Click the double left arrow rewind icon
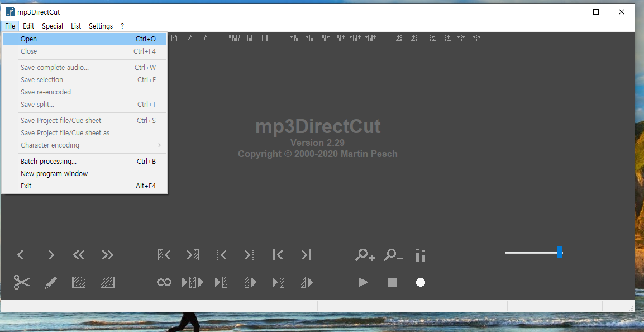The width and height of the screenshot is (644, 332). pyautogui.click(x=78, y=255)
